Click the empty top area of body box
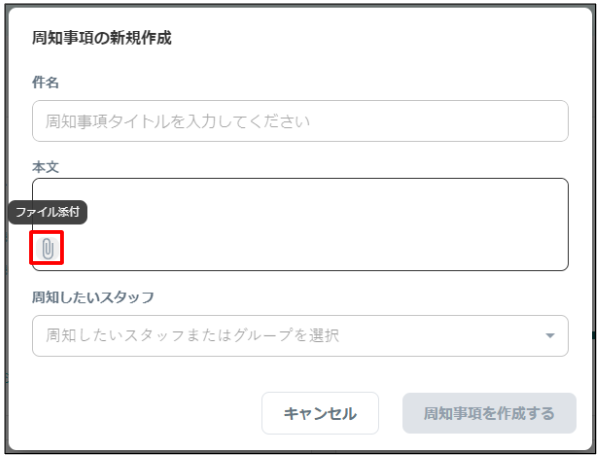Viewport: 602px width, 460px height. click(x=300, y=192)
